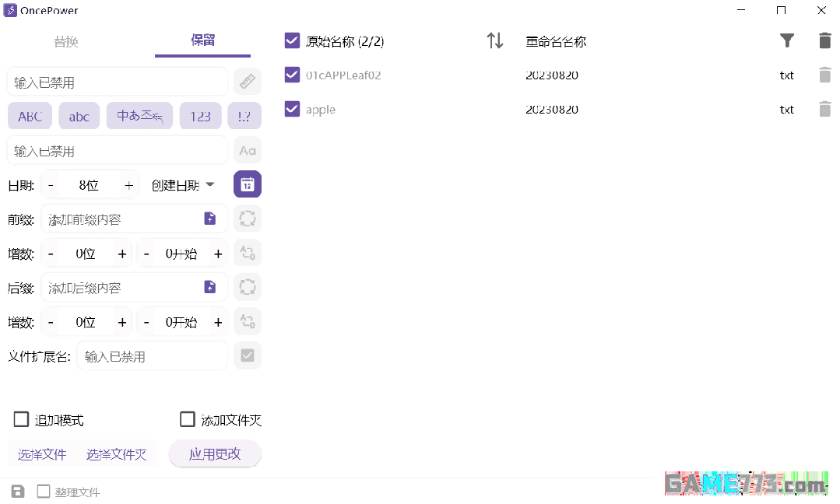Screen dimensions: 840x504
Task: Switch to the 保留 tab
Action: click(202, 41)
